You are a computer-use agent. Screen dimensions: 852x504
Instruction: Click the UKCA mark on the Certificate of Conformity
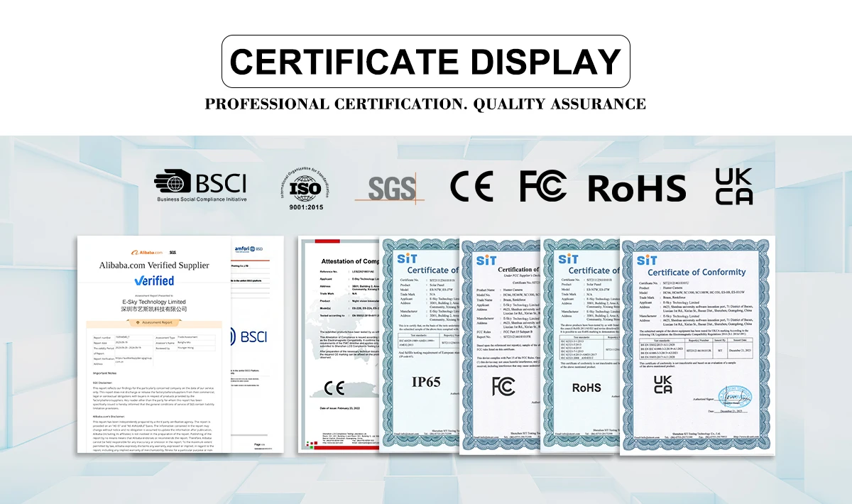pos(662,385)
